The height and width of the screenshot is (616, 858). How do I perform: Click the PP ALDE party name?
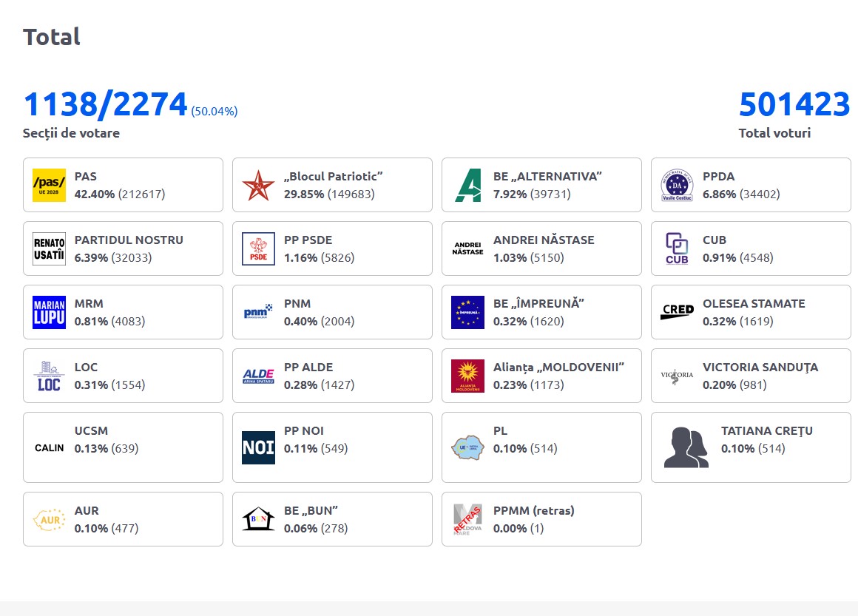[x=308, y=367]
